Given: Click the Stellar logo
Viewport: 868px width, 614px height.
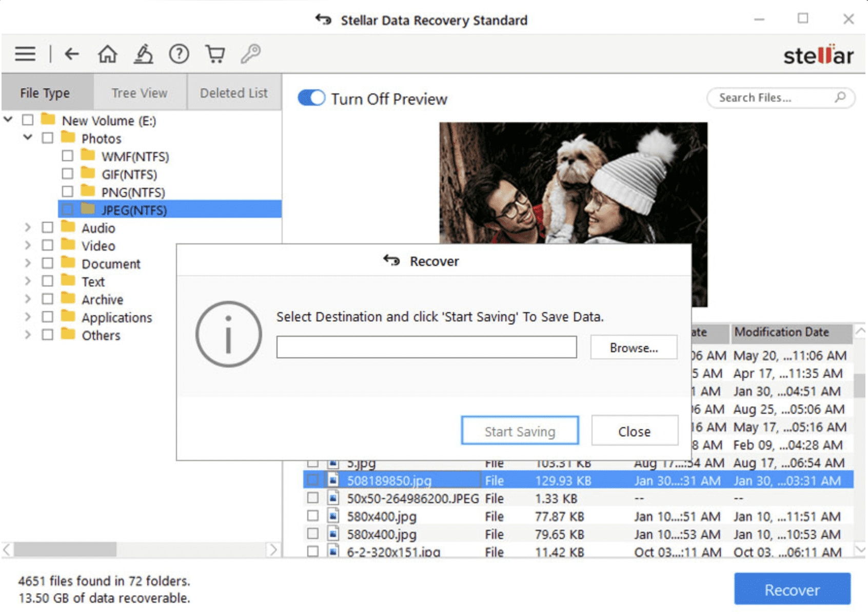Looking at the screenshot, I should (818, 55).
